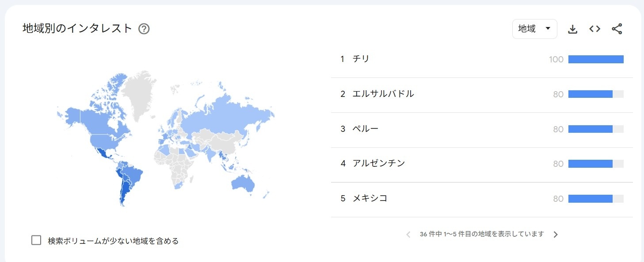Click the download CSV icon
644x262 pixels.
(572, 28)
